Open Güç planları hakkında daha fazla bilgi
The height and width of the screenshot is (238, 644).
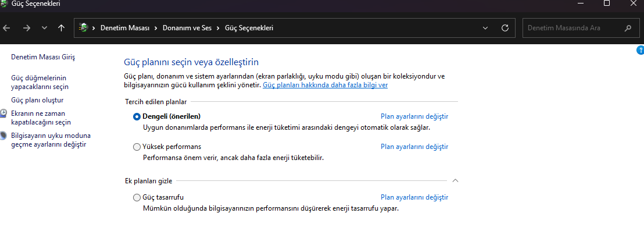(325, 85)
